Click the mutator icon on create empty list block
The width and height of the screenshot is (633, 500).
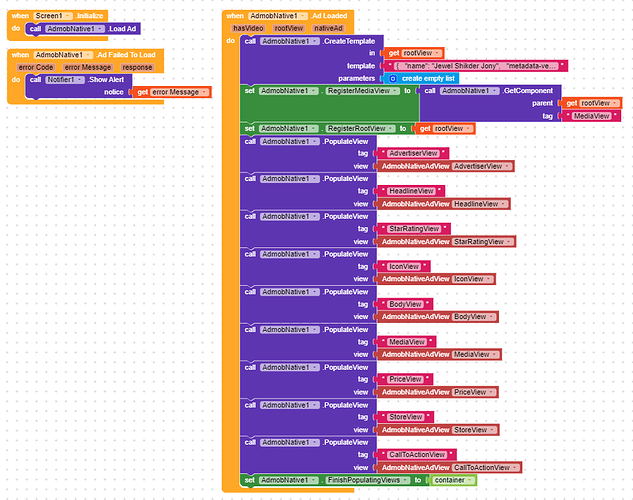(x=393, y=79)
